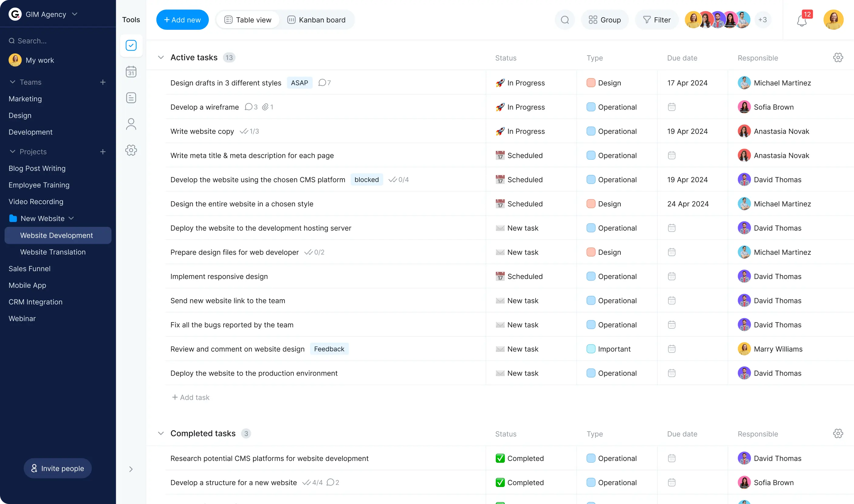Open notifications bell with 12 badge
The image size is (854, 504).
pyautogui.click(x=802, y=21)
